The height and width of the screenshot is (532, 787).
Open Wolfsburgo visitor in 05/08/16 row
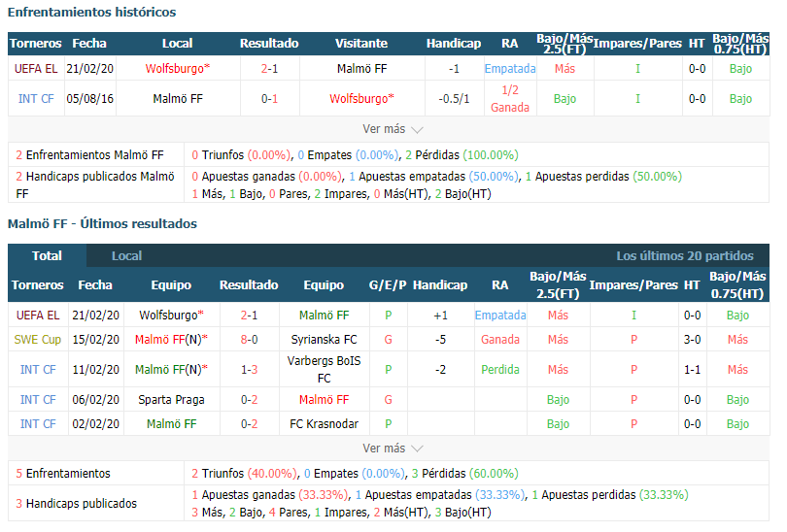coord(361,99)
